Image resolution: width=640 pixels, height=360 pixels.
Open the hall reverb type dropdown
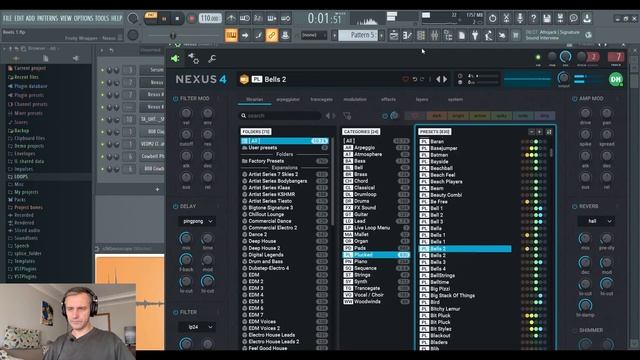[596, 221]
